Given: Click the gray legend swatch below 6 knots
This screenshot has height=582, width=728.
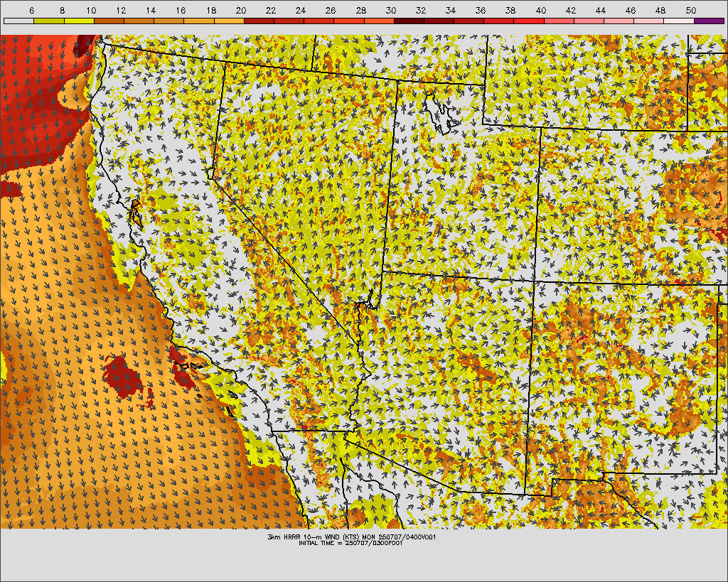Looking at the screenshot, I should point(19,21).
